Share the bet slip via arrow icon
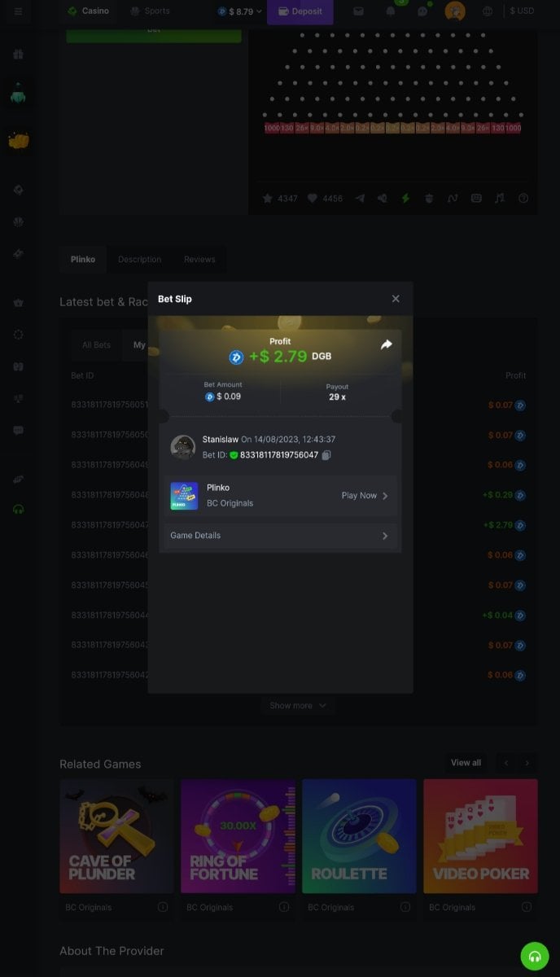 click(x=386, y=344)
